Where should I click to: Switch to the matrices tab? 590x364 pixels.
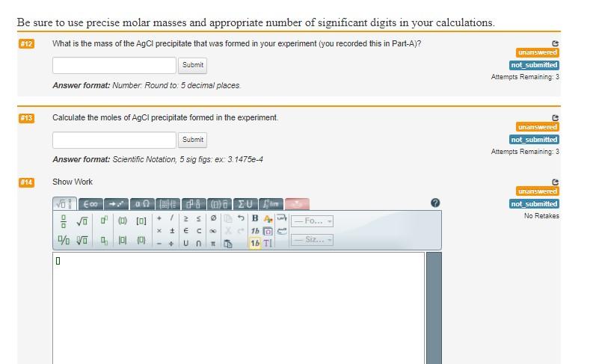(168, 204)
